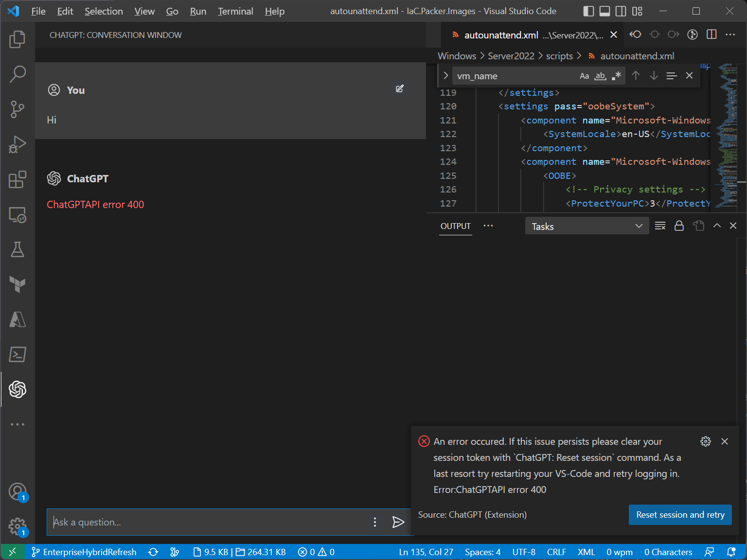Open the Terminal menu
Viewport: 747px width, 560px height.
click(235, 11)
